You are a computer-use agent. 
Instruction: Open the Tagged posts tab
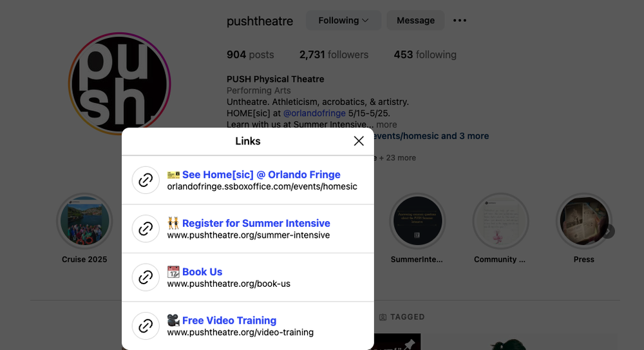[402, 316]
